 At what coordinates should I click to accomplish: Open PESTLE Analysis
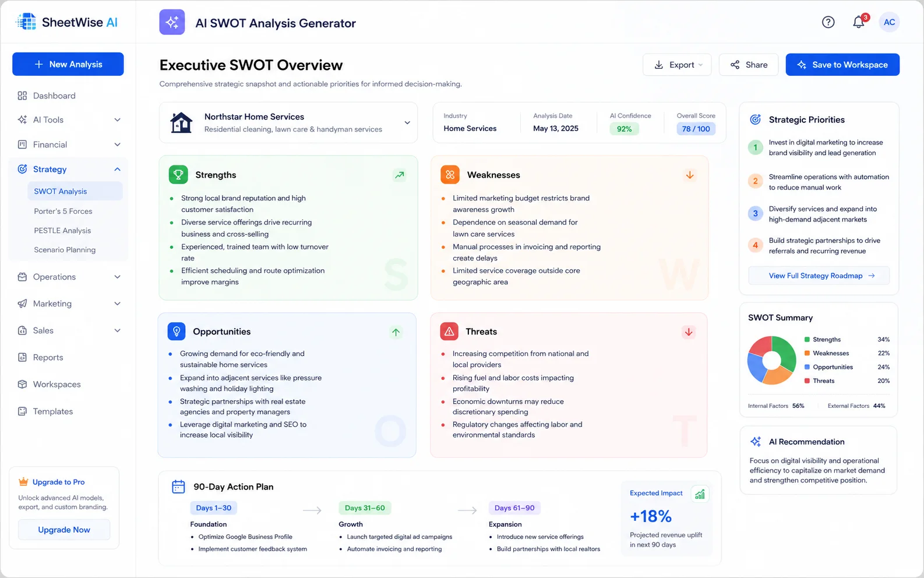(62, 231)
